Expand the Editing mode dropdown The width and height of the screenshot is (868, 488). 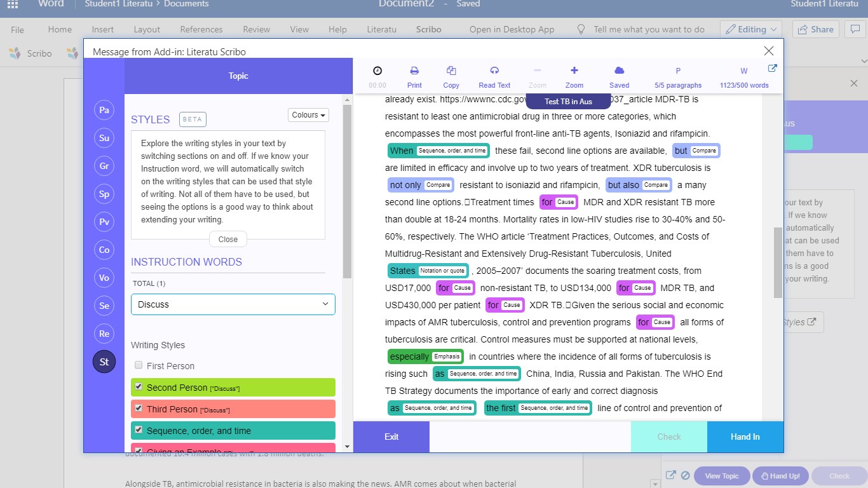click(x=751, y=29)
